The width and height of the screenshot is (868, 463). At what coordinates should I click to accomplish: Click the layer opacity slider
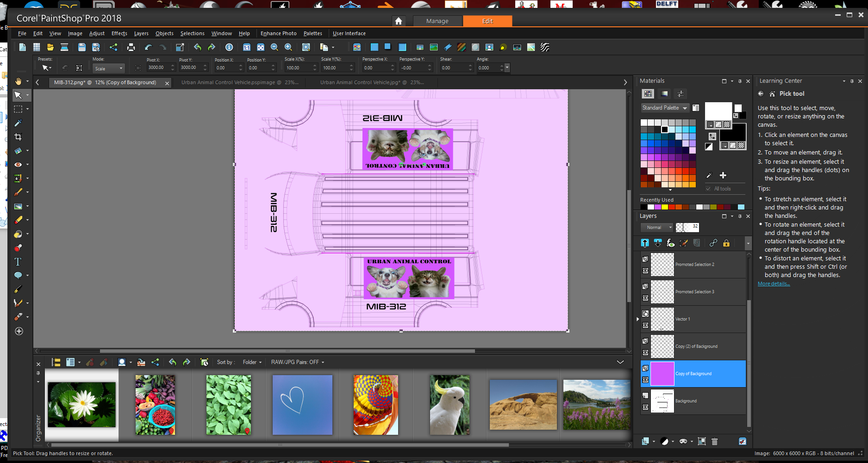pos(687,227)
